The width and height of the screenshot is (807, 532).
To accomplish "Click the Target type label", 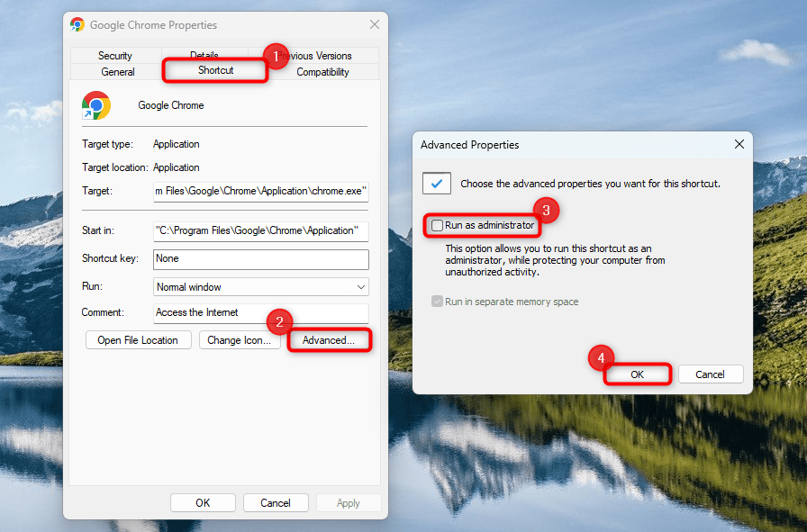I will (107, 144).
